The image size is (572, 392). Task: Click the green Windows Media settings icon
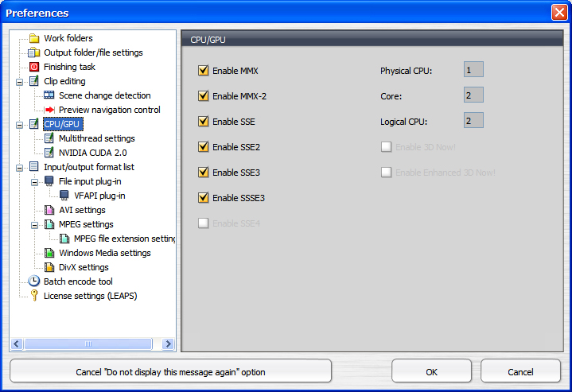click(x=49, y=253)
